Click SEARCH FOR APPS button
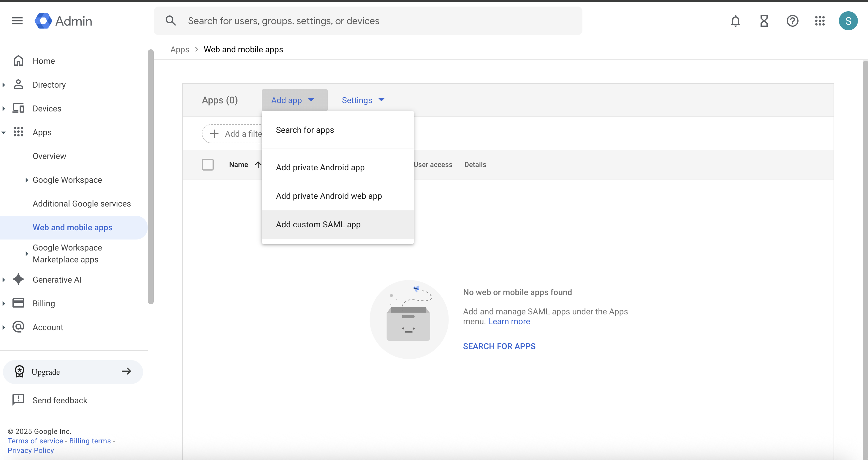 (x=499, y=346)
